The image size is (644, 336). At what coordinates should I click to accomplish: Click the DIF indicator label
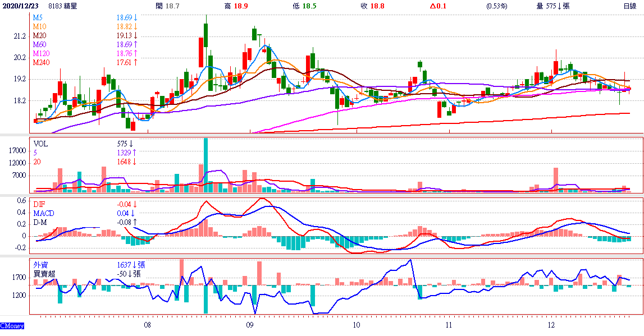coord(39,204)
